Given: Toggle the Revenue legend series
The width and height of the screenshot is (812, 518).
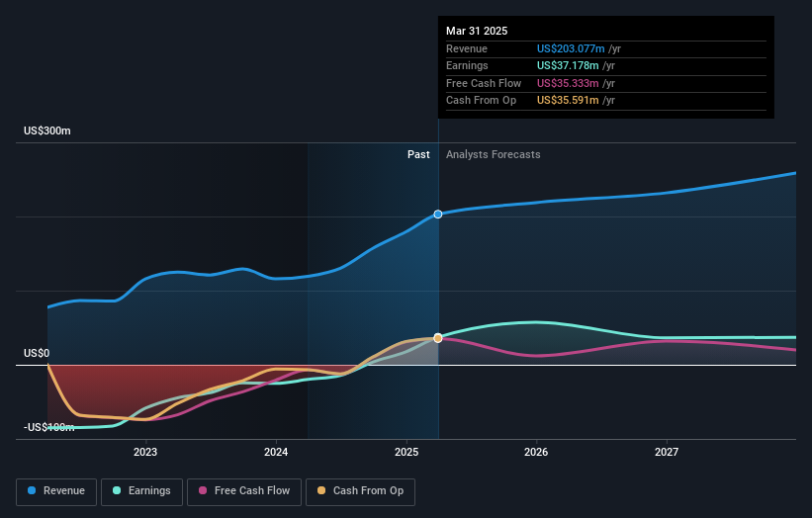Looking at the screenshot, I should coord(56,491).
